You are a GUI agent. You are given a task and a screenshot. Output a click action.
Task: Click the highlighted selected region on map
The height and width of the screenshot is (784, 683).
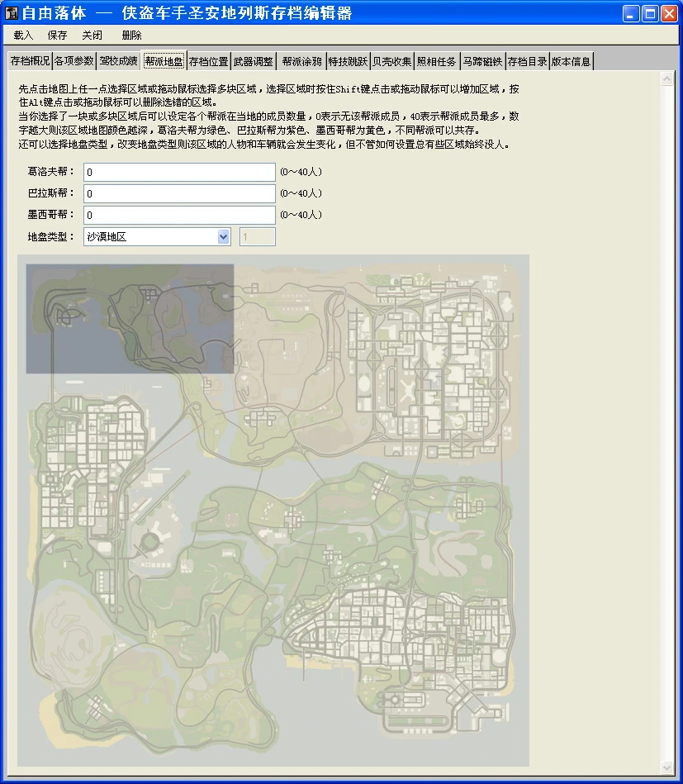[130, 319]
